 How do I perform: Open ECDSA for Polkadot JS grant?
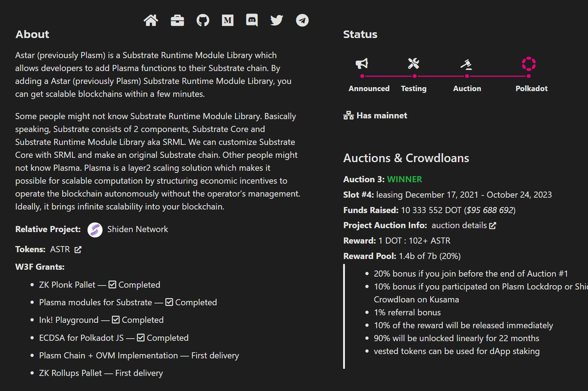pyautogui.click(x=81, y=338)
